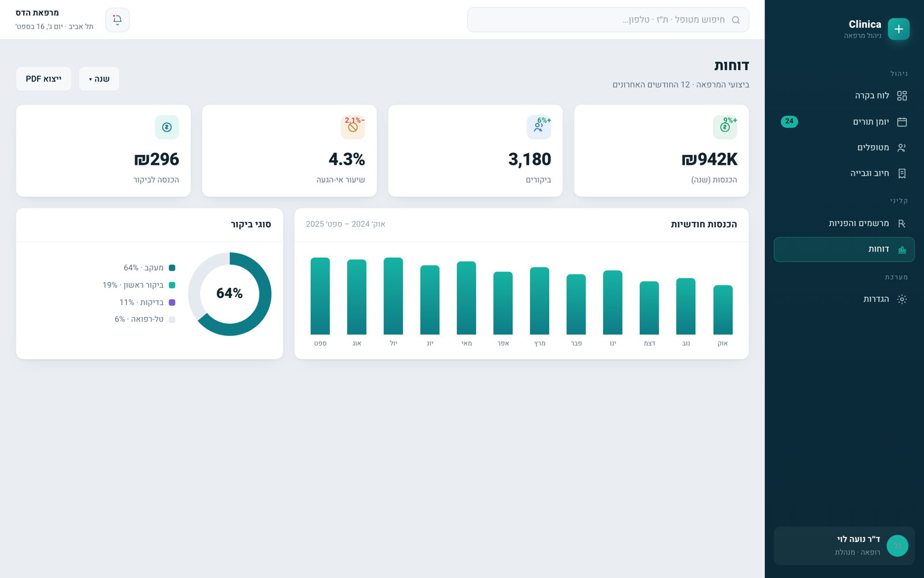This screenshot has height=578, width=924.
Task: Click the ביקור ראשון green legend swatch
Action: pyautogui.click(x=172, y=285)
